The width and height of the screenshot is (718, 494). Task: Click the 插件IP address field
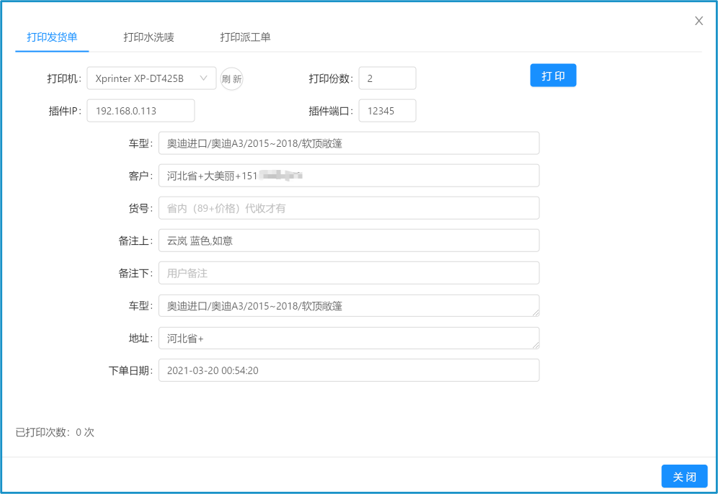click(x=140, y=111)
